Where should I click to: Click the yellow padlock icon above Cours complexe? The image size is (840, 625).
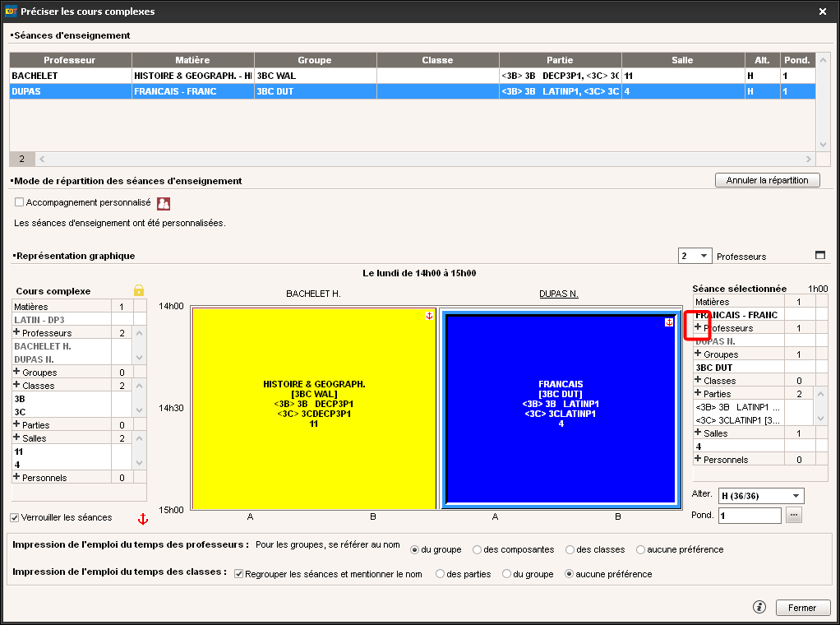[139, 290]
